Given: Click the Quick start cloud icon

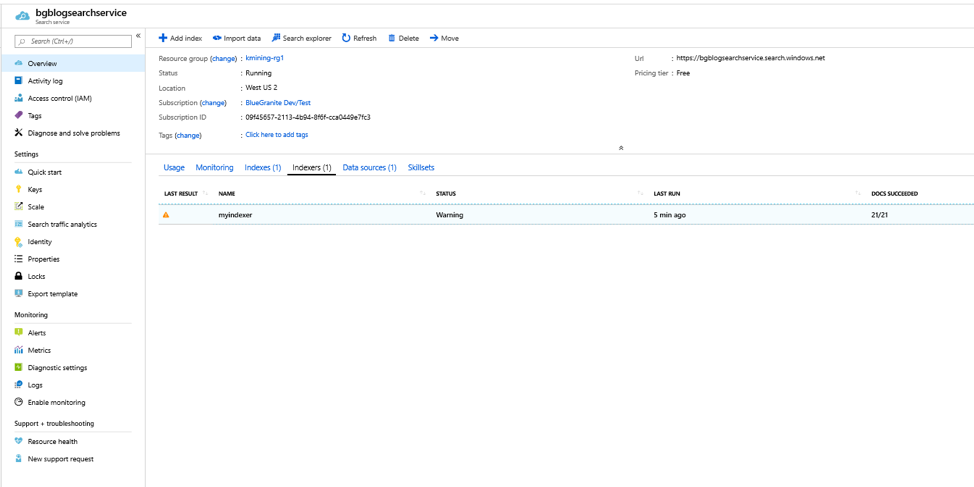Looking at the screenshot, I should pyautogui.click(x=19, y=172).
